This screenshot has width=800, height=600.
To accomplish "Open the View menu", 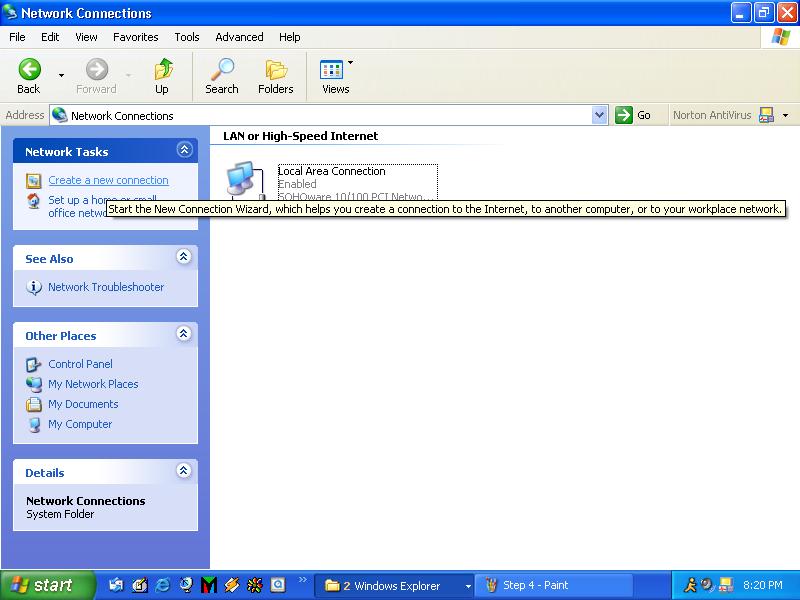I will [x=86, y=37].
